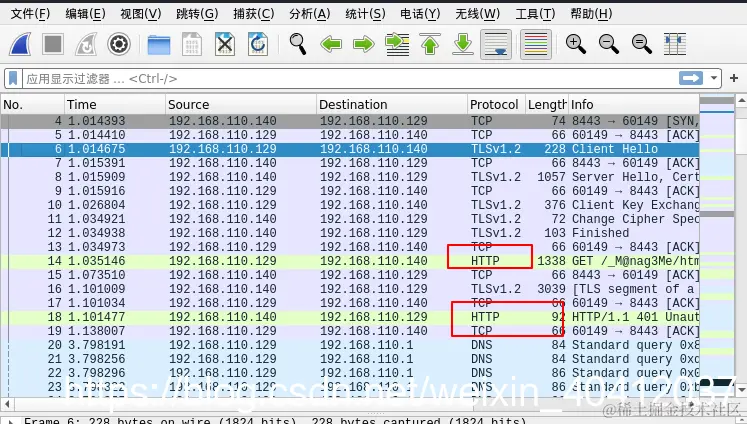Open the 跳转(G) menu
Image resolution: width=747 pixels, height=424 pixels.
[x=197, y=14]
